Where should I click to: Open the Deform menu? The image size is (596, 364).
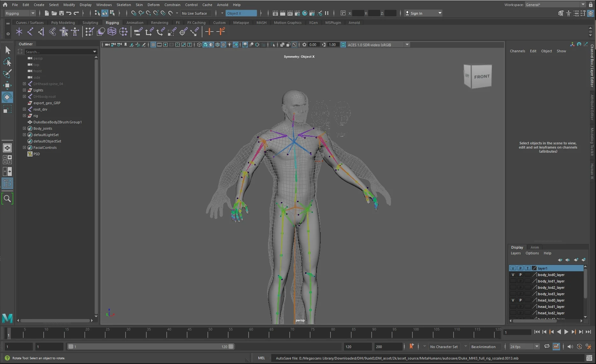(x=153, y=5)
